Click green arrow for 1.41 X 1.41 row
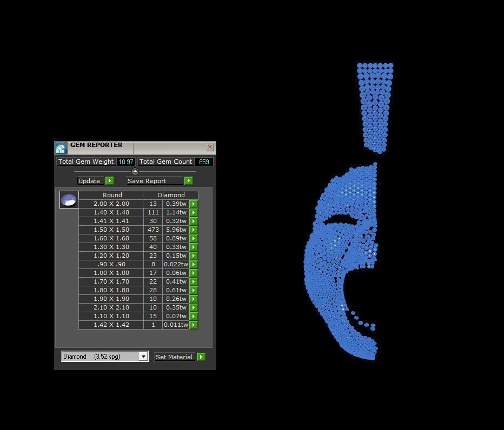This screenshot has height=430, width=504. [x=193, y=221]
